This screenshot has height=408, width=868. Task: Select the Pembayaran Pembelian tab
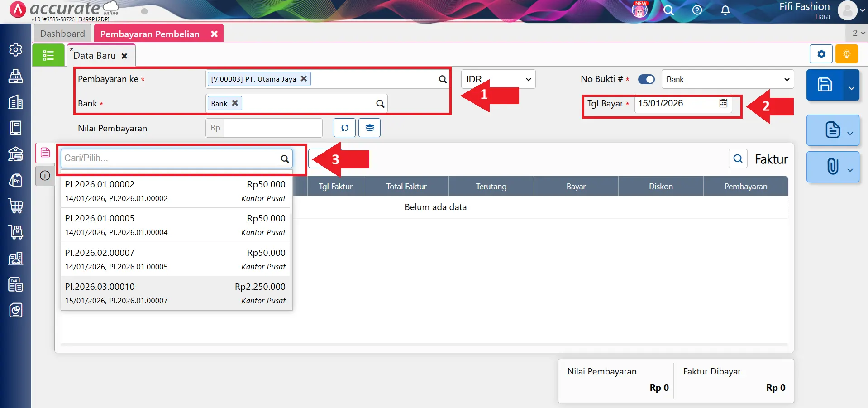coord(150,34)
